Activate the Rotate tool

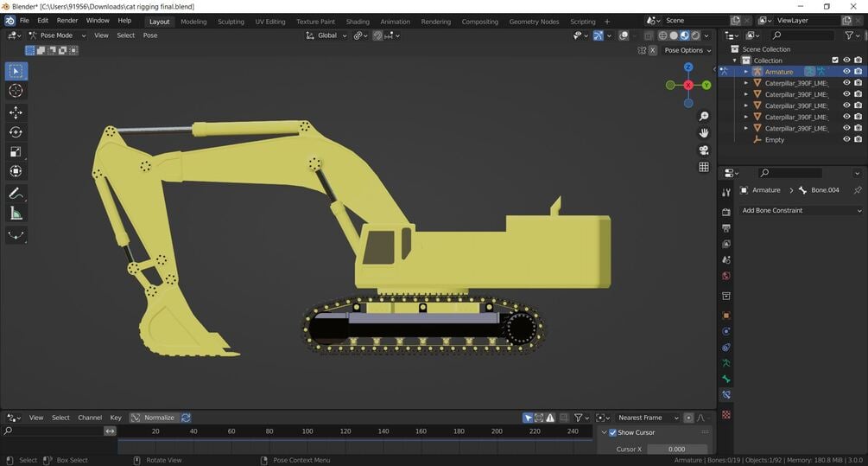[16, 132]
